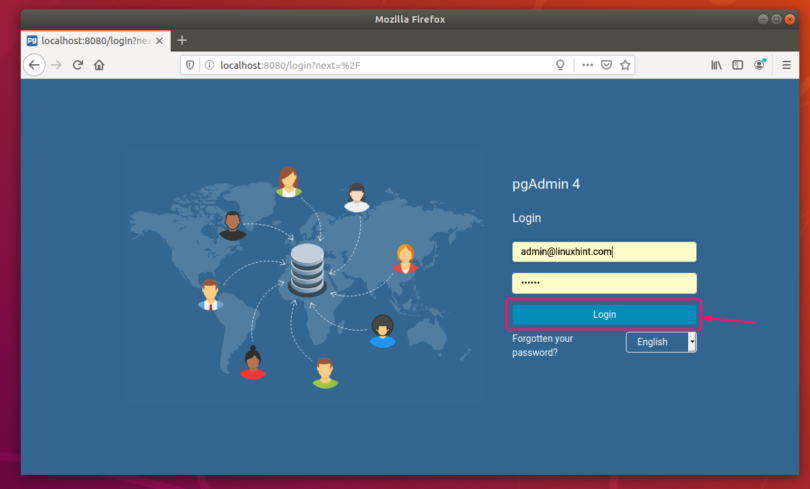
Task: Open the Forgotten your password link
Action: (542, 345)
